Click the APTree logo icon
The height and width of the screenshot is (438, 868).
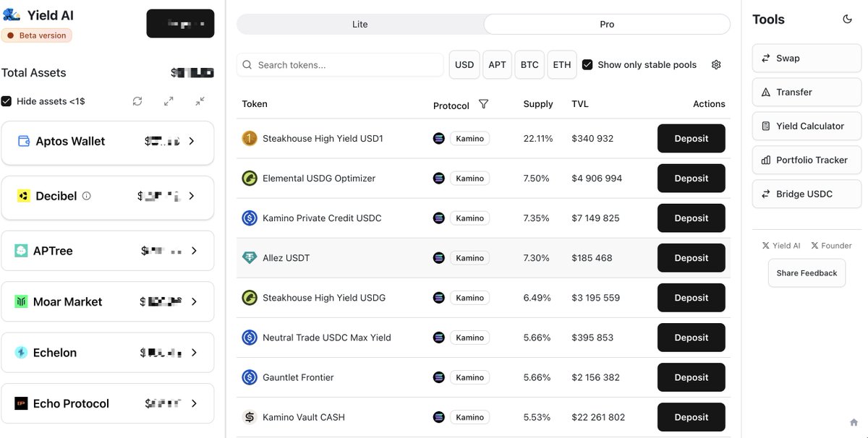(x=21, y=251)
